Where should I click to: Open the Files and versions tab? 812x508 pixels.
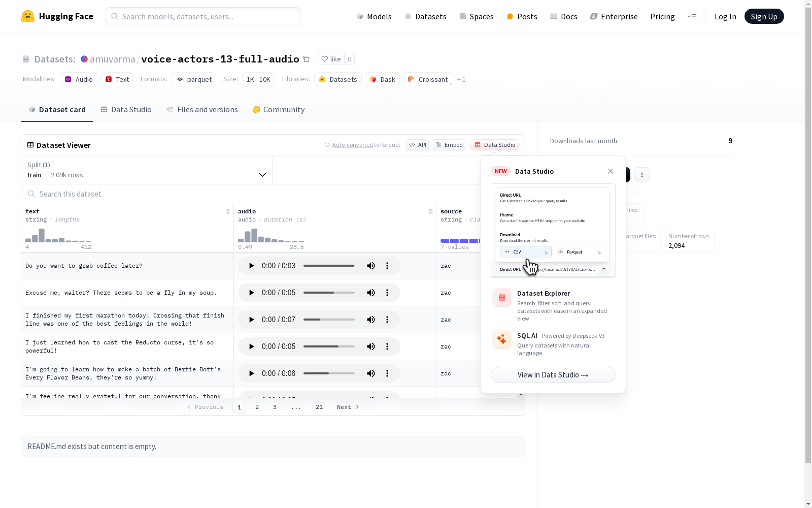(x=202, y=110)
